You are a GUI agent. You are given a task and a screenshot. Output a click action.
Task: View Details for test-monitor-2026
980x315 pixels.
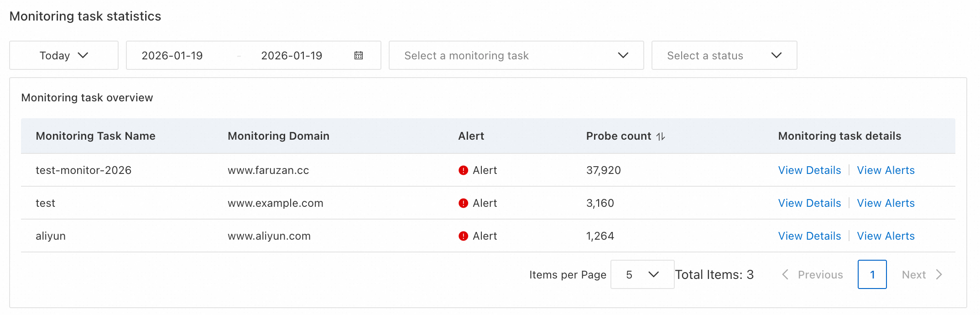click(x=809, y=170)
